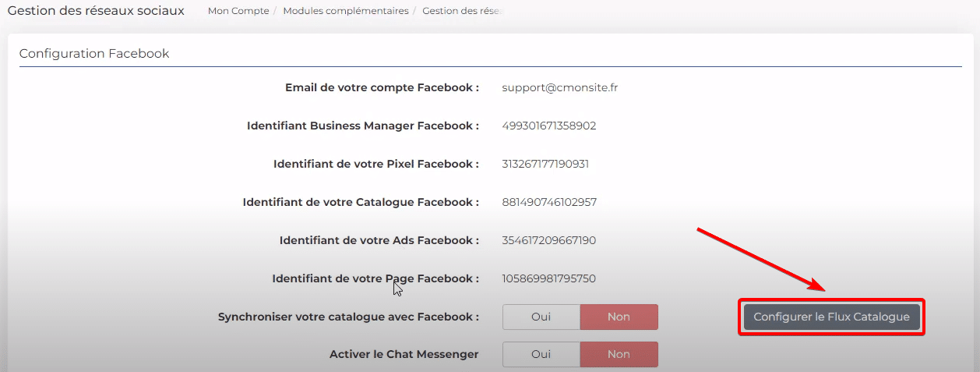This screenshot has height=372, width=980.
Task: Select Non for Chat Messenger
Action: click(619, 354)
